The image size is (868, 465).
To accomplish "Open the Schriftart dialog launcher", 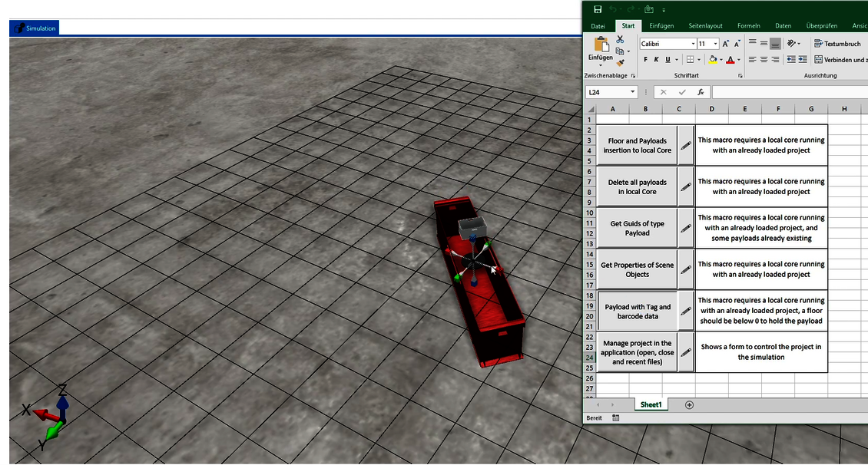I will pyautogui.click(x=740, y=76).
